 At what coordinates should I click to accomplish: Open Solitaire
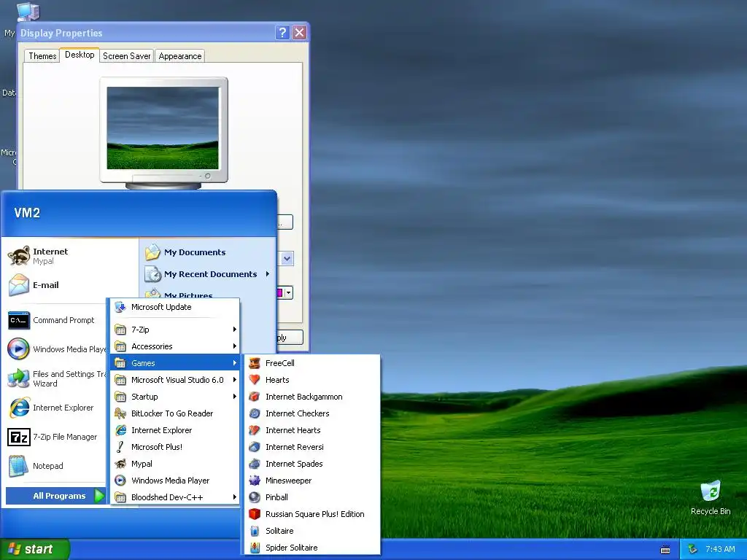point(312,531)
